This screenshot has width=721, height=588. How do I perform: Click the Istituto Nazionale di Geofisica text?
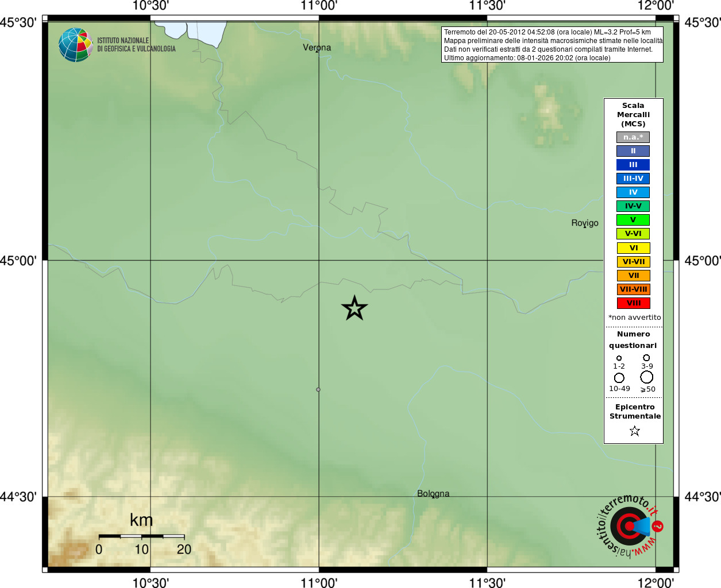tap(136, 45)
